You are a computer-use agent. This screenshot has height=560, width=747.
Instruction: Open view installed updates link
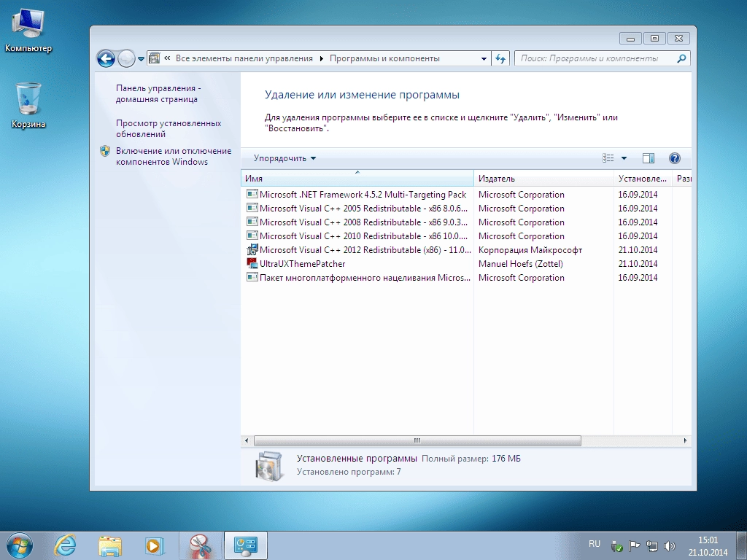169,128
